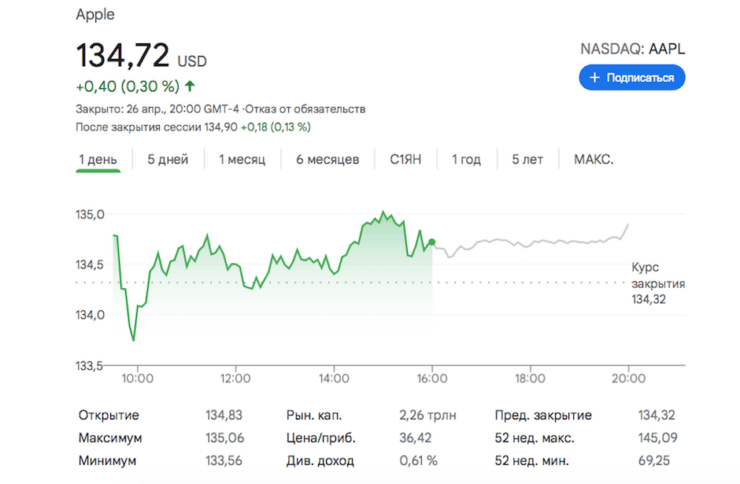
Task: Click the blue Подписаться button
Action: (632, 77)
